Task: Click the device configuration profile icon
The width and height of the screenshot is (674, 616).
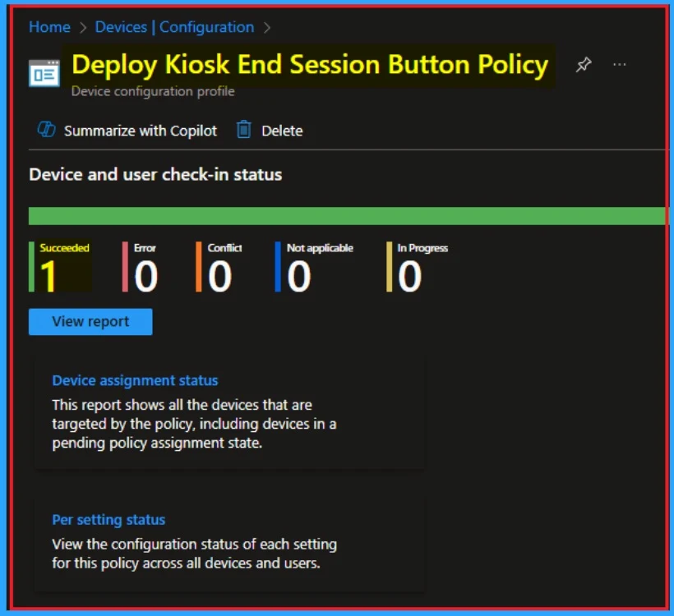Action: [x=44, y=72]
